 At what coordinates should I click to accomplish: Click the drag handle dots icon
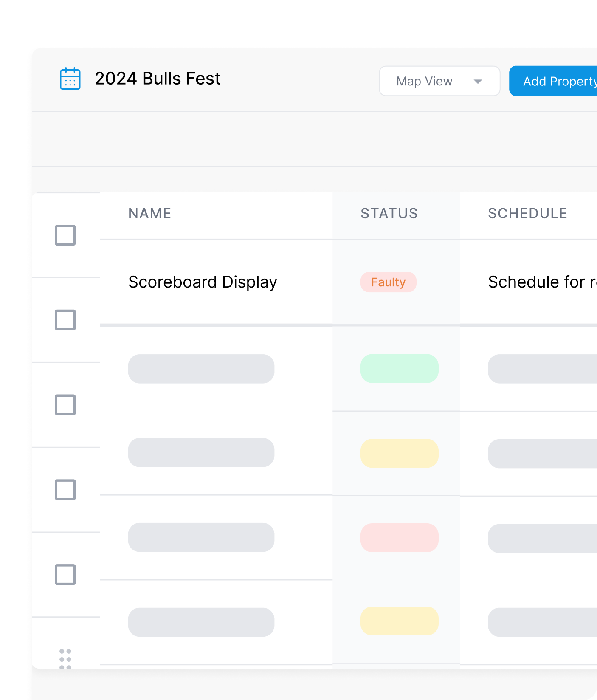coord(65,658)
